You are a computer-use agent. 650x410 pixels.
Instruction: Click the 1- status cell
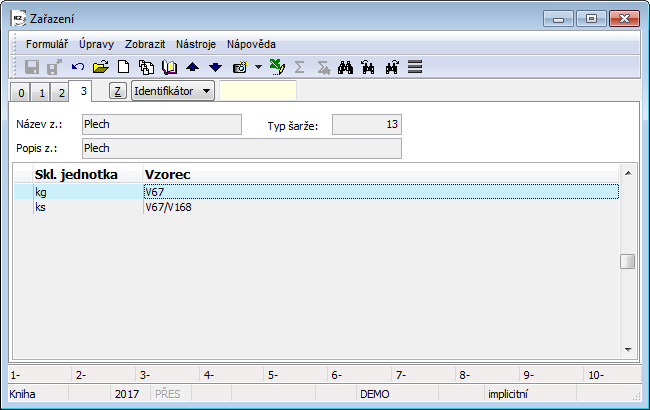point(40,375)
